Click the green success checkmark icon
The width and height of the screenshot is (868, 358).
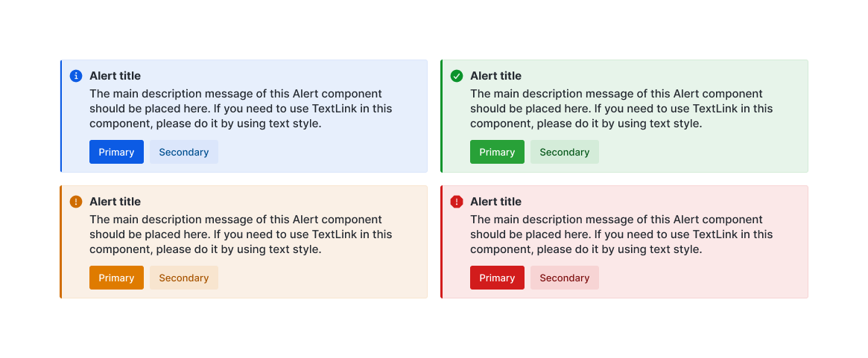click(457, 76)
